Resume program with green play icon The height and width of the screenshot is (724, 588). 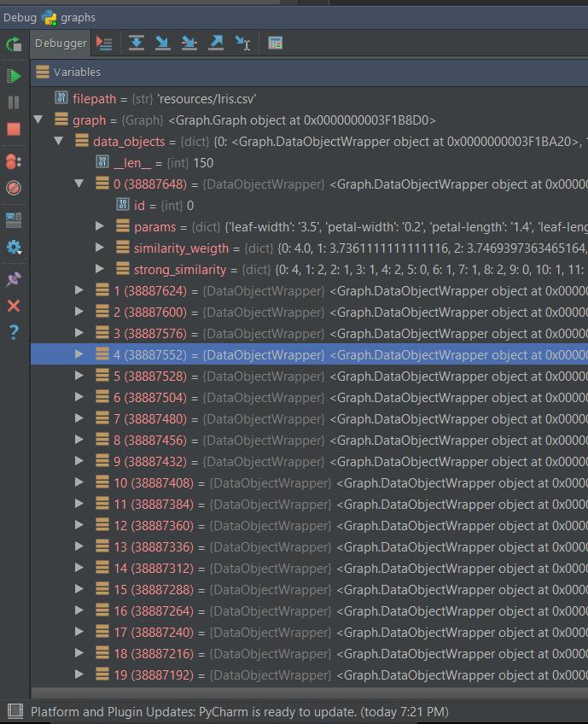click(x=14, y=76)
